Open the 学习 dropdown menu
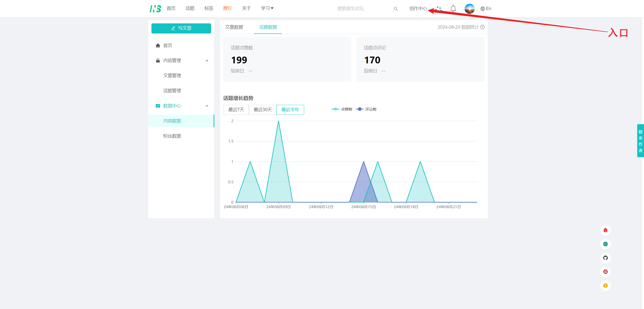 tap(267, 8)
